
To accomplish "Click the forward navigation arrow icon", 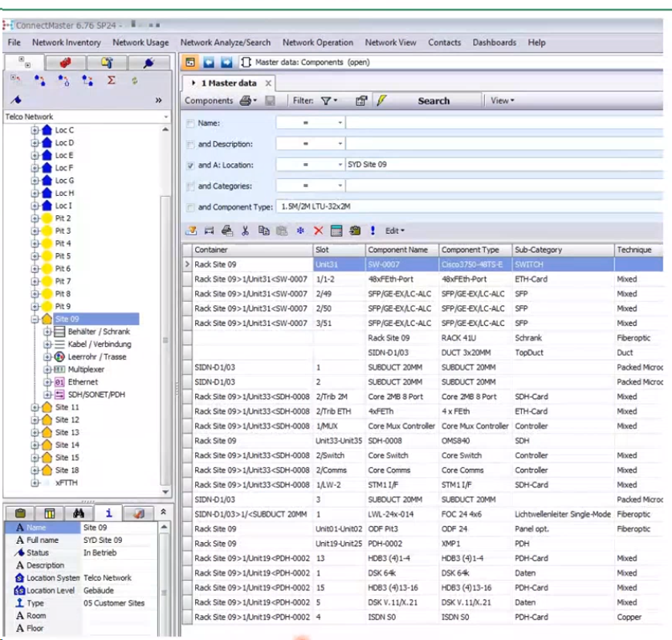I will tap(226, 62).
